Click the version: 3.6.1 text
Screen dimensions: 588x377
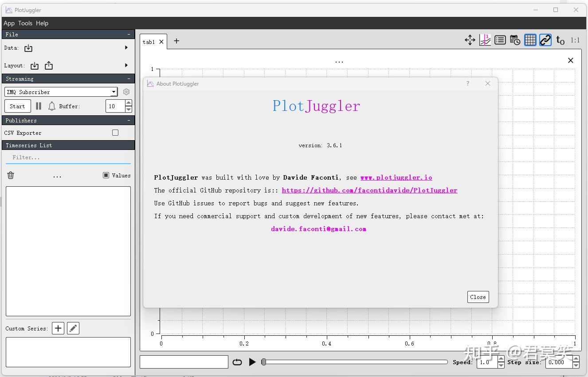click(320, 145)
